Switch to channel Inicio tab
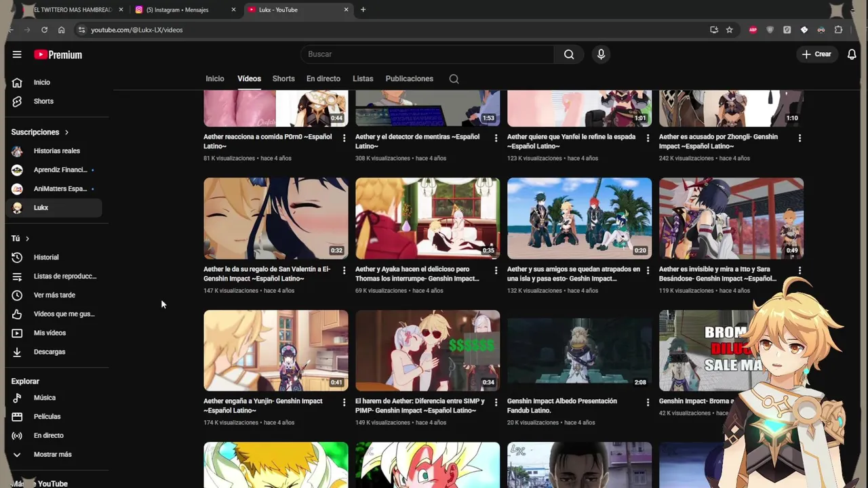 (215, 79)
